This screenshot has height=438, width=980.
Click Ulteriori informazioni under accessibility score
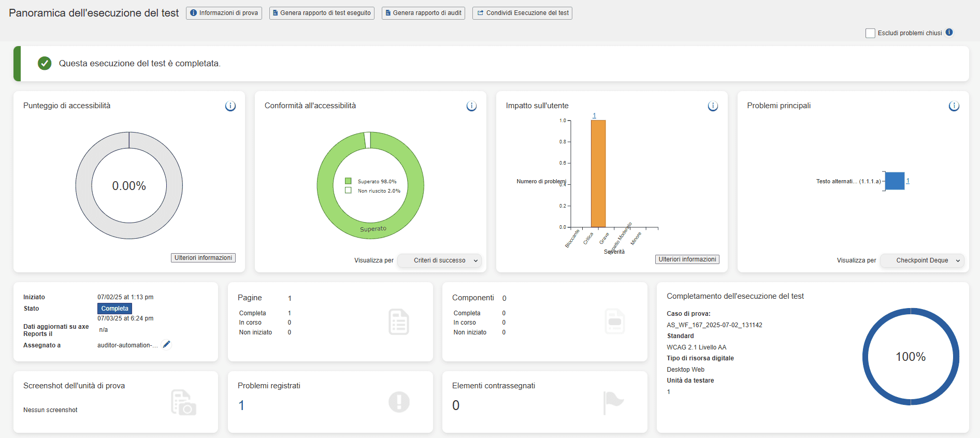(203, 258)
